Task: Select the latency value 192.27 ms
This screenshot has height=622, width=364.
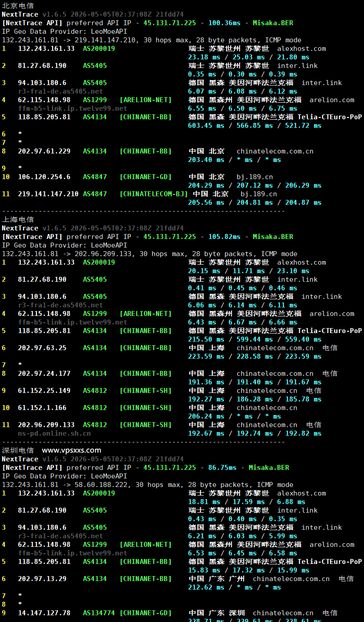Action: click(x=206, y=399)
